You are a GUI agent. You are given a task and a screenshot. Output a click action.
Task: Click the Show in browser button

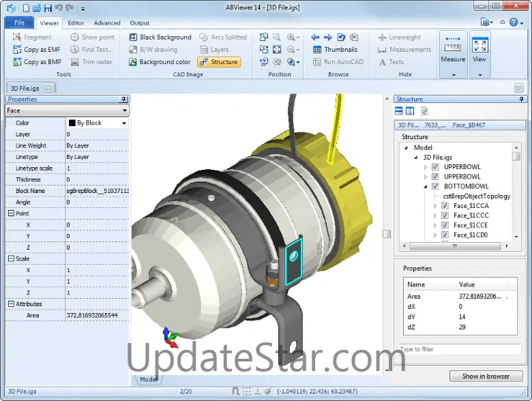point(486,376)
